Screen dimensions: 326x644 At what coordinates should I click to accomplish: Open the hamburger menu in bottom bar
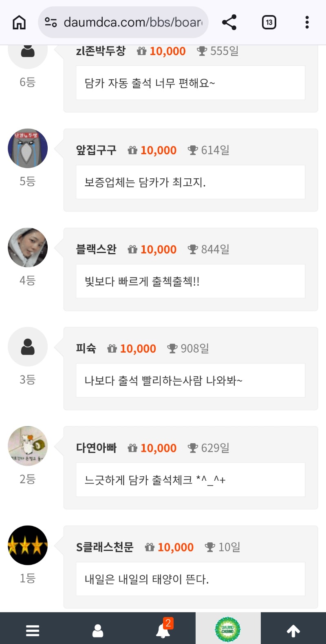click(33, 631)
